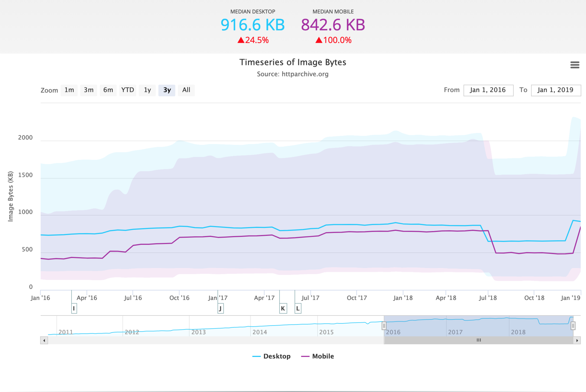The image size is (586, 392).
Task: Select the 1m zoom range
Action: 69,90
